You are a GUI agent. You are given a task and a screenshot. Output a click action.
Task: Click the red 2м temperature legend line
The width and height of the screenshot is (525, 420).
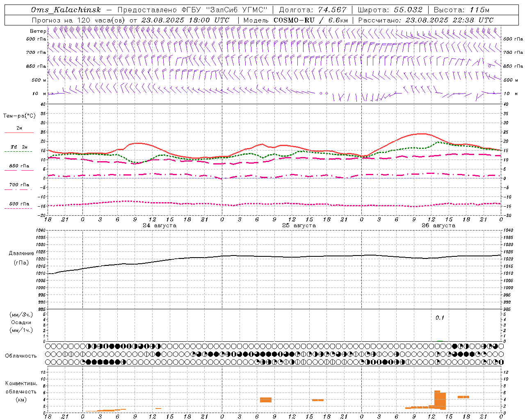point(19,132)
